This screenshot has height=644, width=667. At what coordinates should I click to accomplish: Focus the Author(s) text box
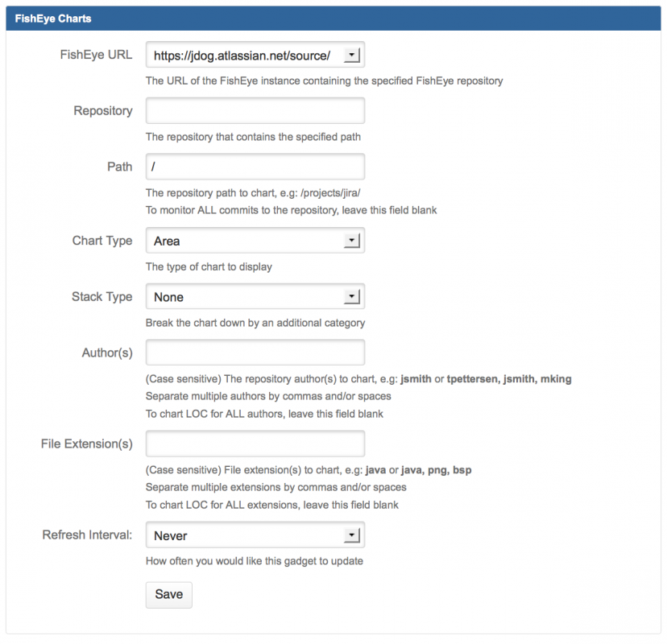[255, 353]
